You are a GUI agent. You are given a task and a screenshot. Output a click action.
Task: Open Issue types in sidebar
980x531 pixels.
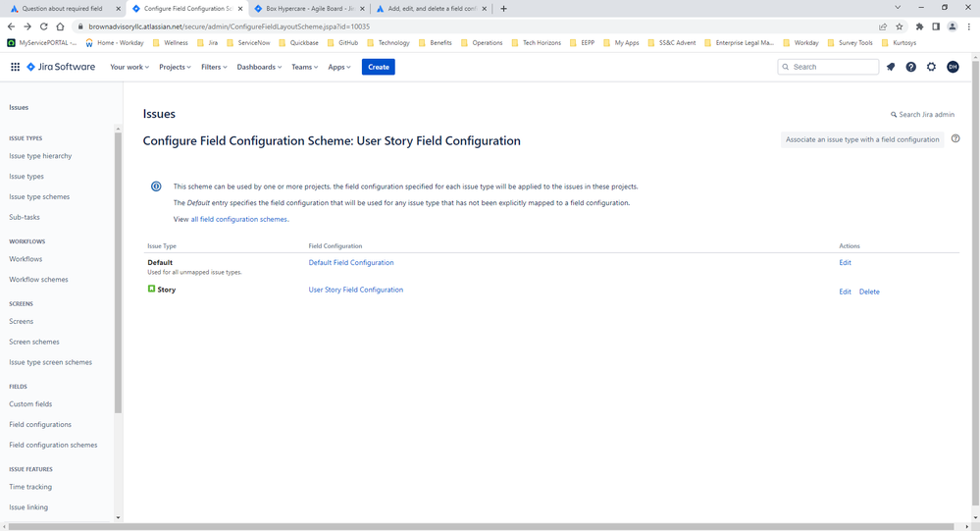coord(26,177)
